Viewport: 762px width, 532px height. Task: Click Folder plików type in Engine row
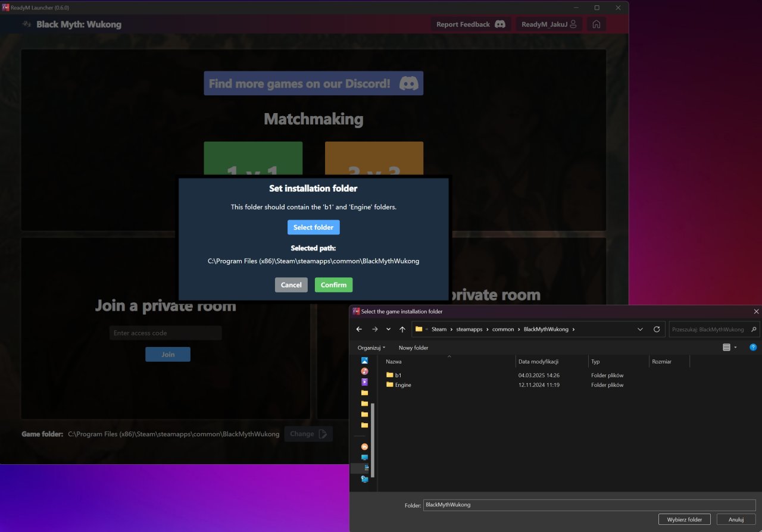coord(607,385)
